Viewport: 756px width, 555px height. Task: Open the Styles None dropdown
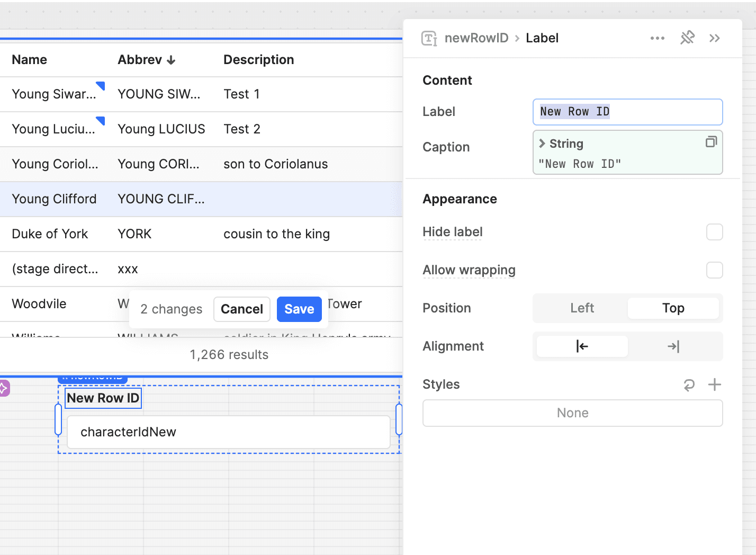[572, 413]
